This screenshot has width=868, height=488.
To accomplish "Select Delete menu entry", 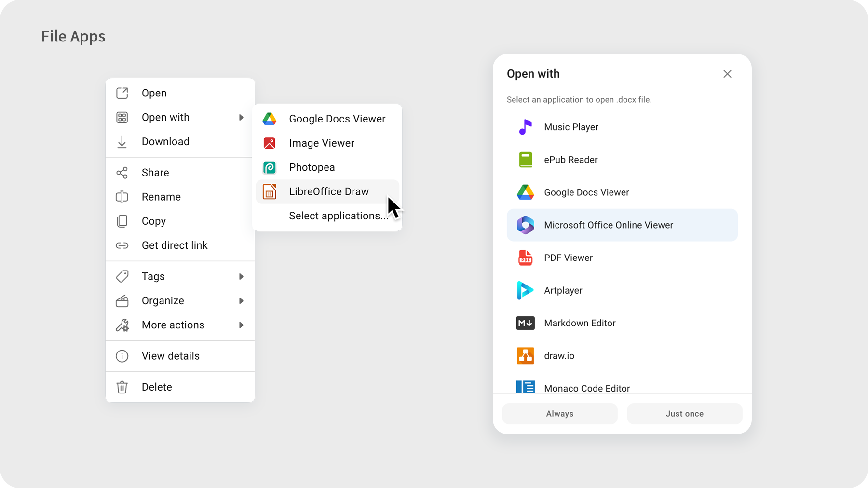I will tap(180, 387).
